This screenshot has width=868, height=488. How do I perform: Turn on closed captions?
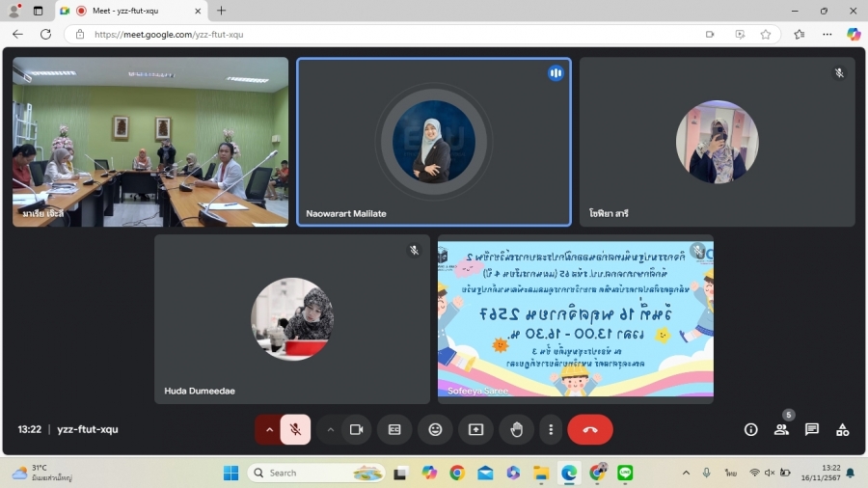pyautogui.click(x=394, y=429)
